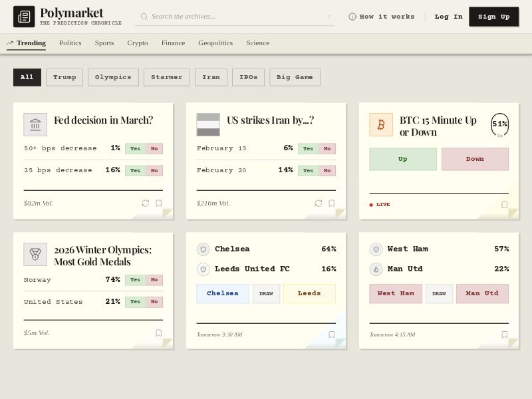Select No on the 50+ bps decrease outcome
The width and height of the screenshot is (532, 399).
click(154, 148)
